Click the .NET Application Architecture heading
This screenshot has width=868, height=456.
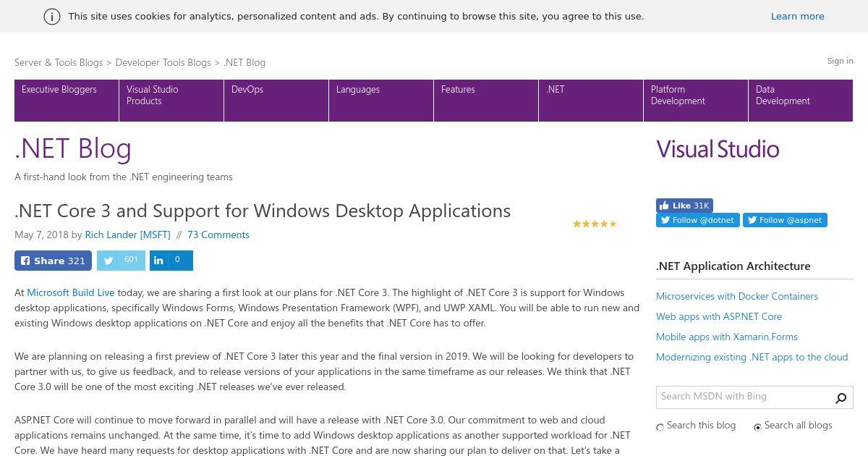(x=733, y=266)
